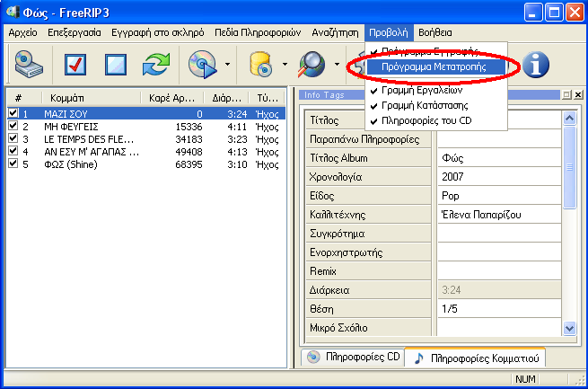Toggle Πληροφορίες του CD menu option
The height and width of the screenshot is (389, 588).
point(436,120)
